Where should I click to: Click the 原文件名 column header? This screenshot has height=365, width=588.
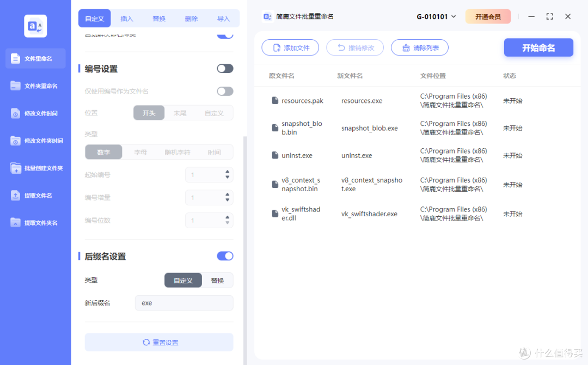tap(281, 76)
